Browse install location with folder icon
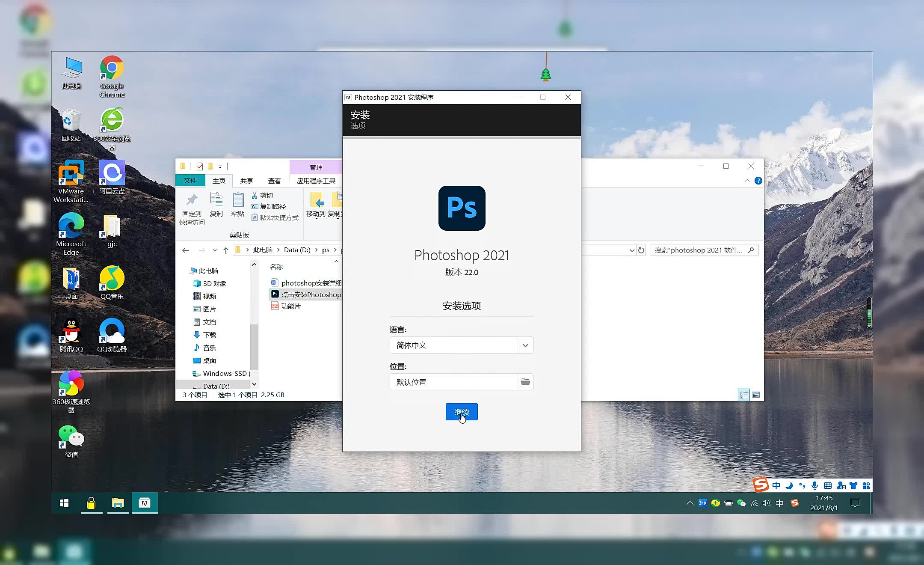 point(525,382)
